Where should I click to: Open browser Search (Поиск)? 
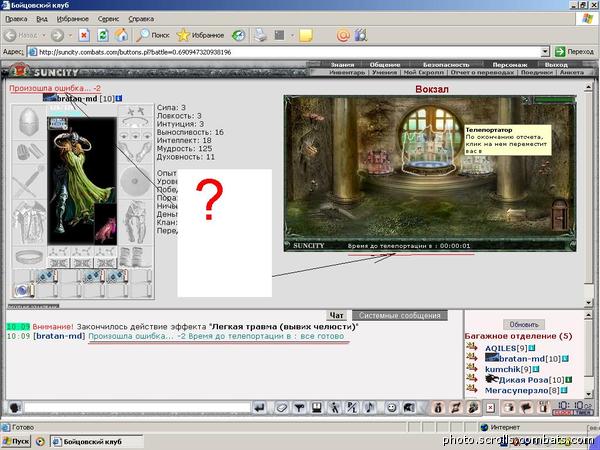(153, 35)
